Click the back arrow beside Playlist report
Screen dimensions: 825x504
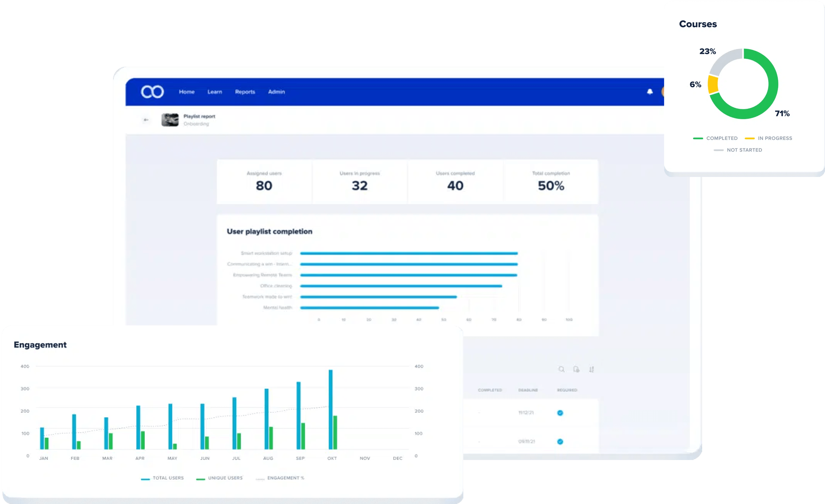146,120
